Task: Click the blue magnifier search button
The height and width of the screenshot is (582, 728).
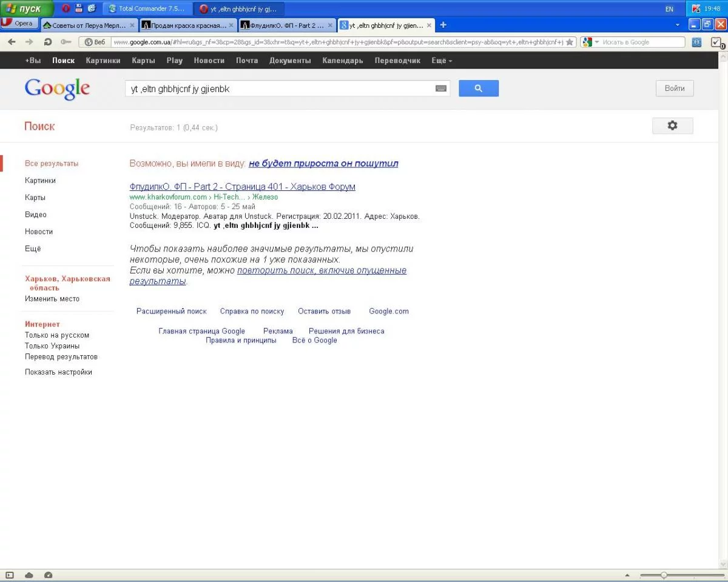Action: tap(479, 89)
